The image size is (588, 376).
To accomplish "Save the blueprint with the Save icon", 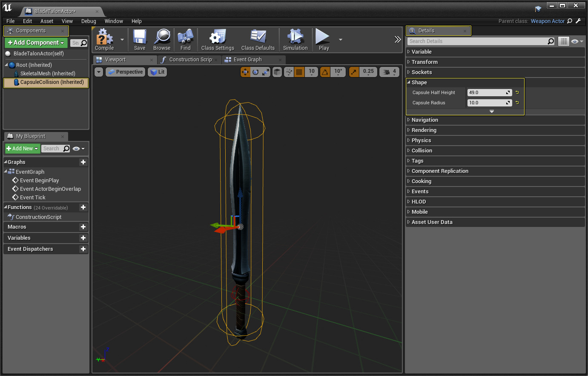I will point(140,38).
